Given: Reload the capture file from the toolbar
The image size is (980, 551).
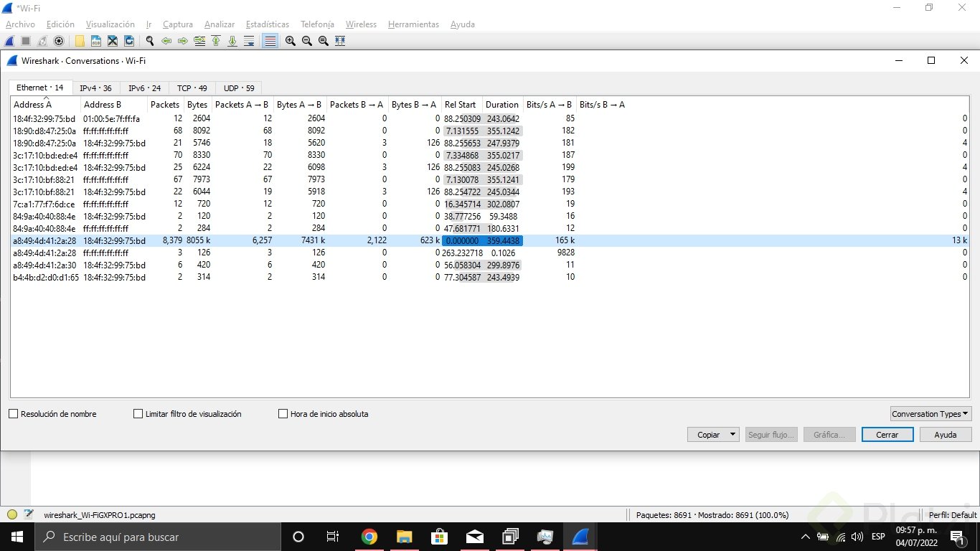Looking at the screenshot, I should pos(129,41).
